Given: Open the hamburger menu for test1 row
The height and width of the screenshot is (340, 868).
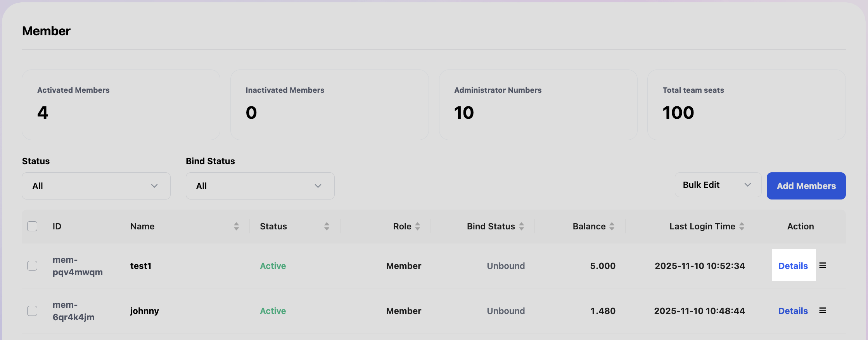Looking at the screenshot, I should coord(822,265).
